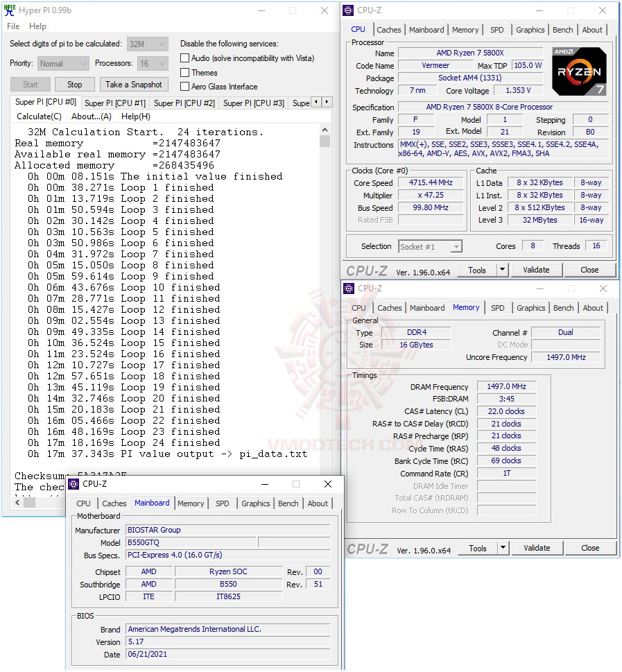Click Close in the Memory CPU-Z window
The width and height of the screenshot is (622, 672).
click(x=590, y=548)
